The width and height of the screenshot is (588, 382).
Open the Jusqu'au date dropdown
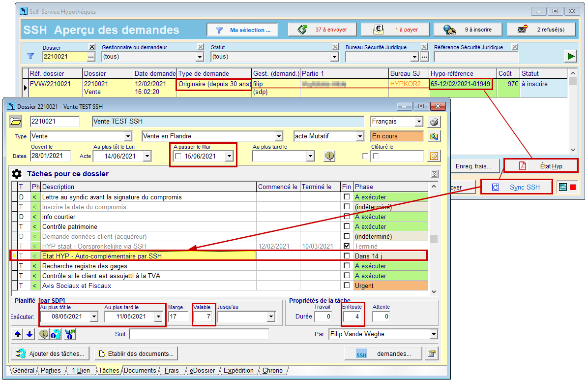(x=271, y=317)
